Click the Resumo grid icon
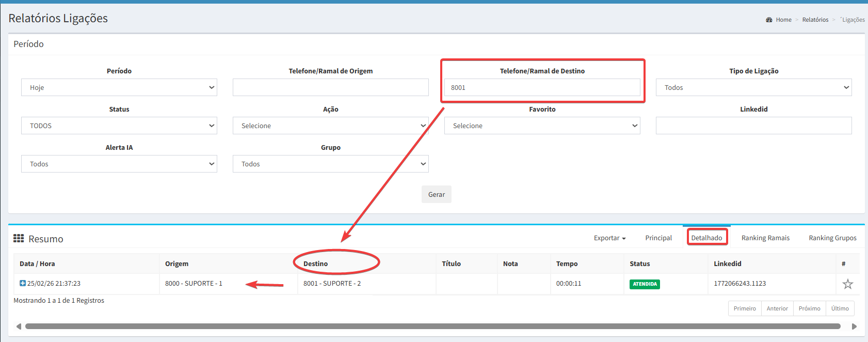The width and height of the screenshot is (868, 342). pyautogui.click(x=19, y=238)
